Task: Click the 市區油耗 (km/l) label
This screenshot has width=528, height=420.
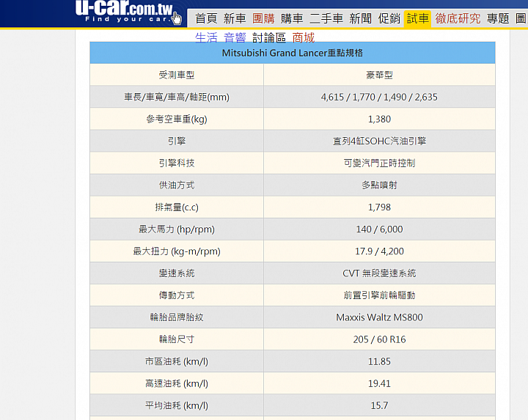Action: (177, 361)
